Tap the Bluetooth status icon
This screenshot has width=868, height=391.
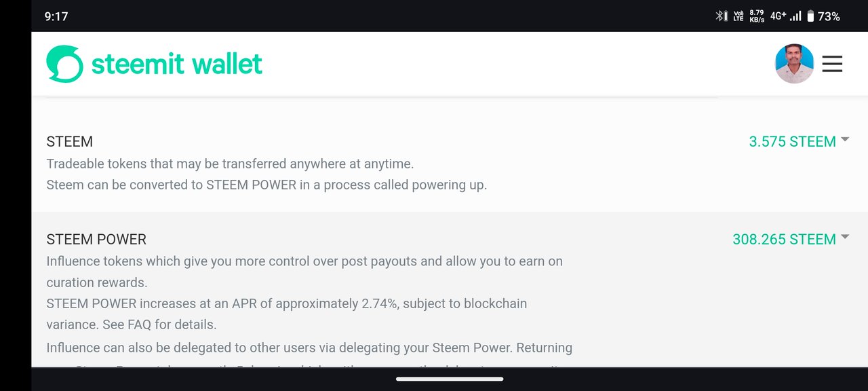click(721, 16)
